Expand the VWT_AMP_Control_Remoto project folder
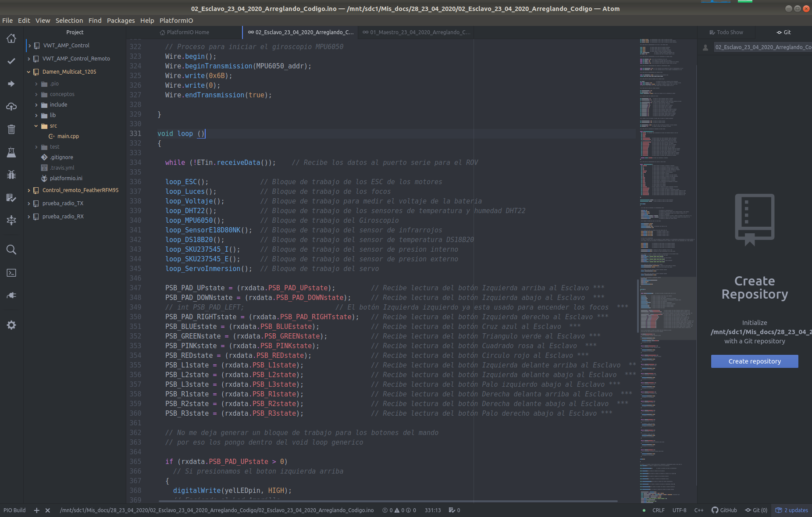 [x=29, y=59]
